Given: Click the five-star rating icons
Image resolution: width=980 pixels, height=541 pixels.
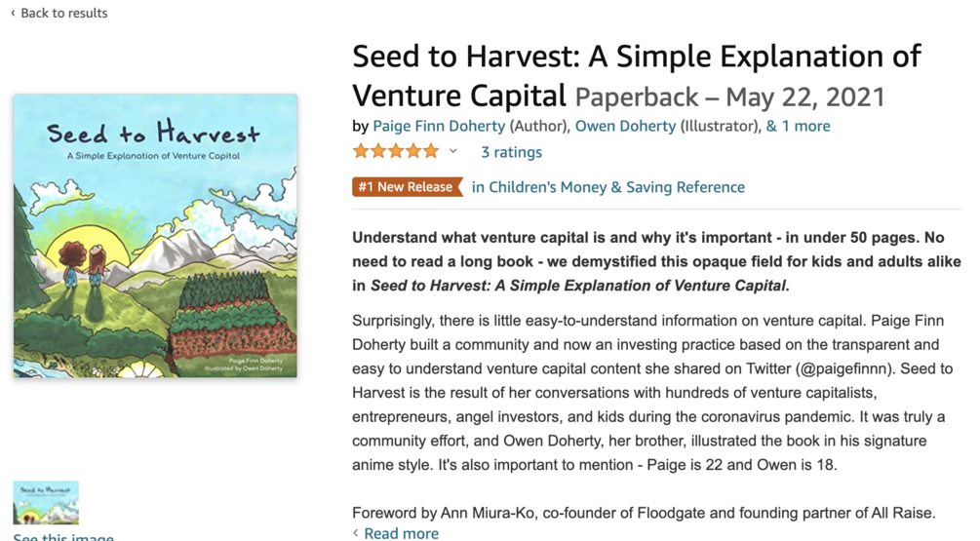Looking at the screenshot, I should [395, 151].
